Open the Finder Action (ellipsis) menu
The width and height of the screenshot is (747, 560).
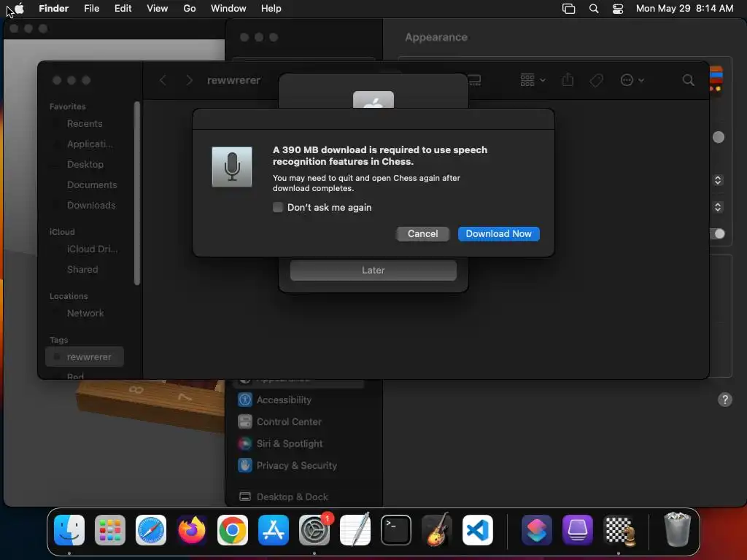point(632,80)
